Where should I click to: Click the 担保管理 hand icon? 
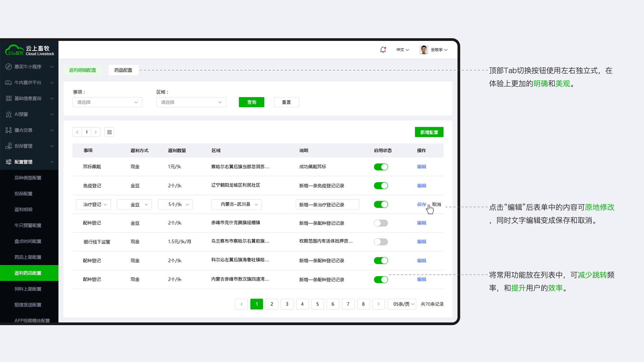click(x=8, y=146)
